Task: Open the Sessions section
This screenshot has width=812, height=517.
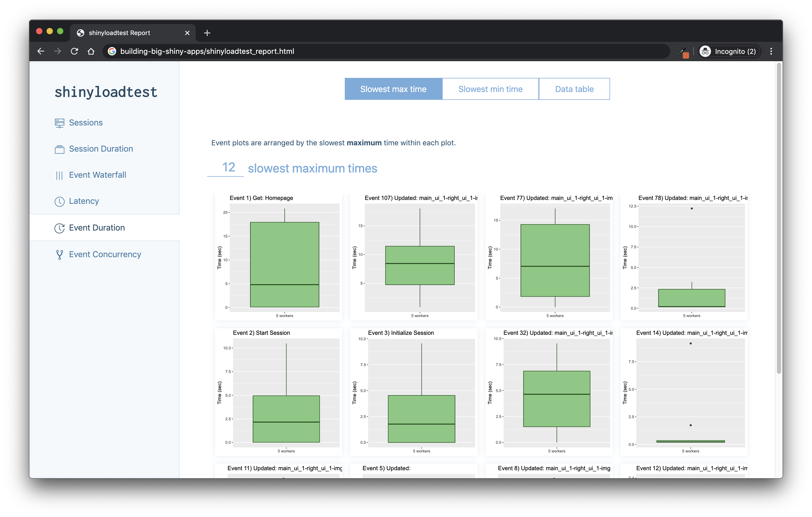Action: pyautogui.click(x=86, y=123)
